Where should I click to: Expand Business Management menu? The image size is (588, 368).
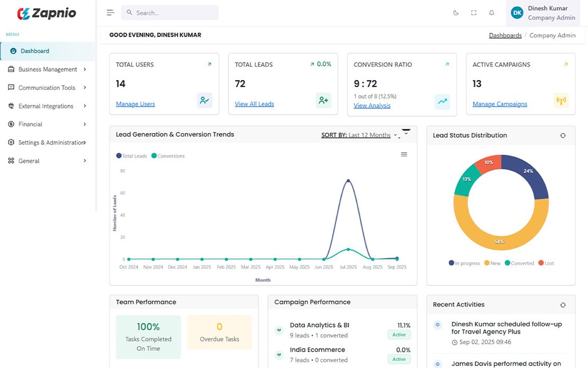click(x=48, y=69)
